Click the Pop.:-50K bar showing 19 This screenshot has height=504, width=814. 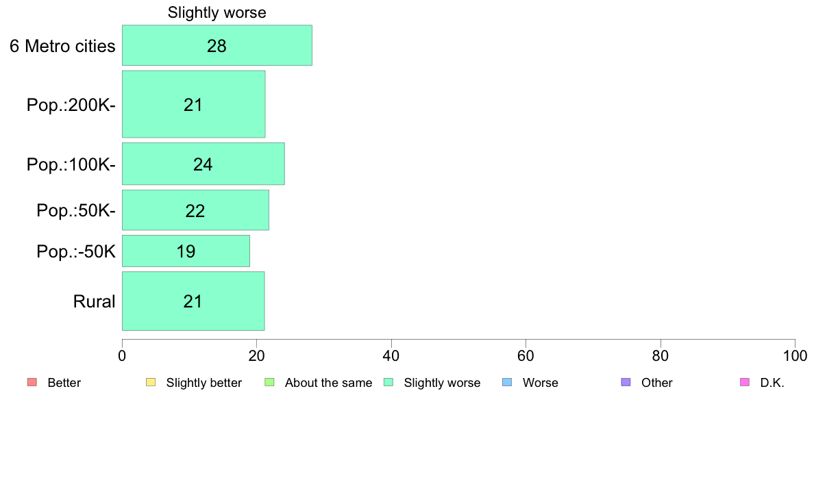186,251
